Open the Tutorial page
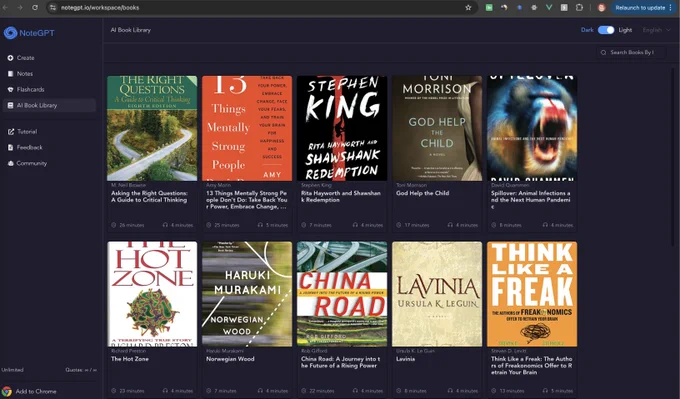680x399 pixels. coord(27,131)
